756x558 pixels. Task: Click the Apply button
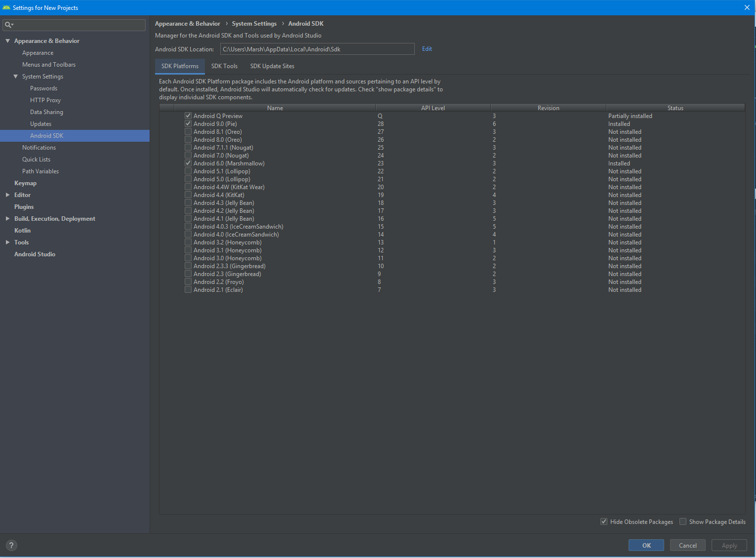point(729,546)
